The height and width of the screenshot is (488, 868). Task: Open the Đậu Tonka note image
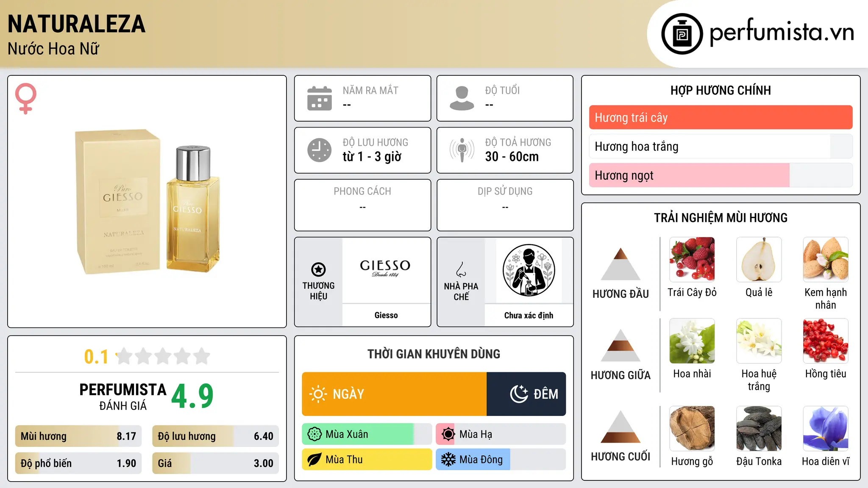759,428
